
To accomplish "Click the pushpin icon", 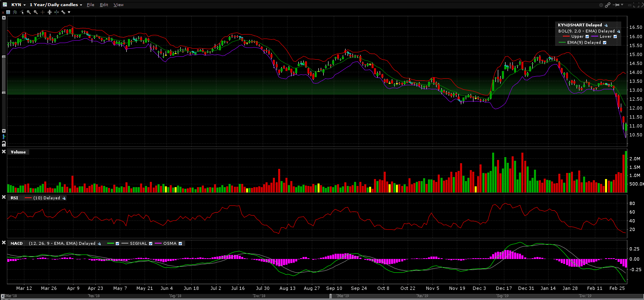I will coord(617,5).
